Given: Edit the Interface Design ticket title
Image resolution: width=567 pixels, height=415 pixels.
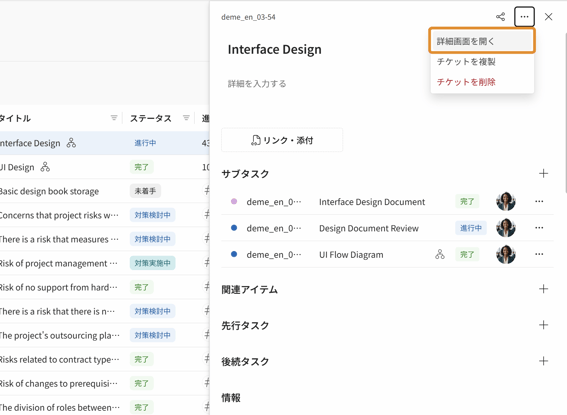Looking at the screenshot, I should click(274, 49).
